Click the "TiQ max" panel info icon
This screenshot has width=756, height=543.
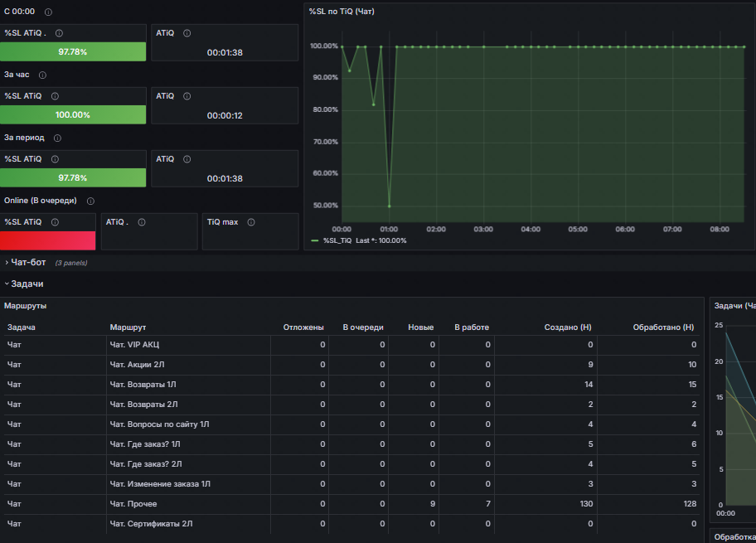pyautogui.click(x=250, y=222)
